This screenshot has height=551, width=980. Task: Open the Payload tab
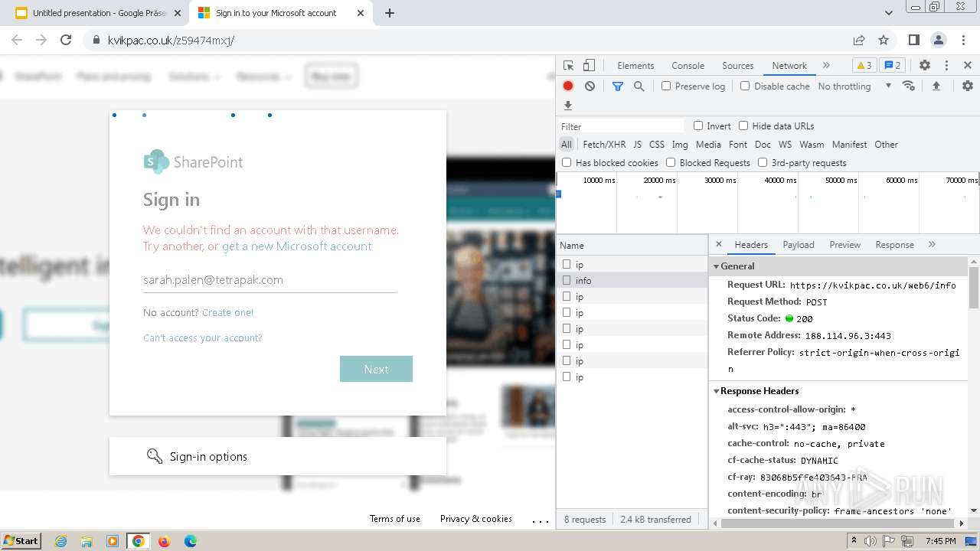(x=799, y=245)
